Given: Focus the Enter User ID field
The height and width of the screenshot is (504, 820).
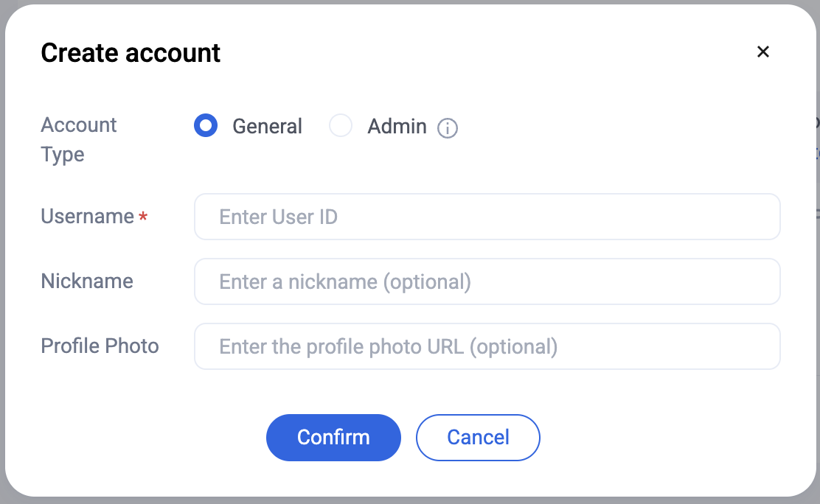Looking at the screenshot, I should tap(487, 217).
